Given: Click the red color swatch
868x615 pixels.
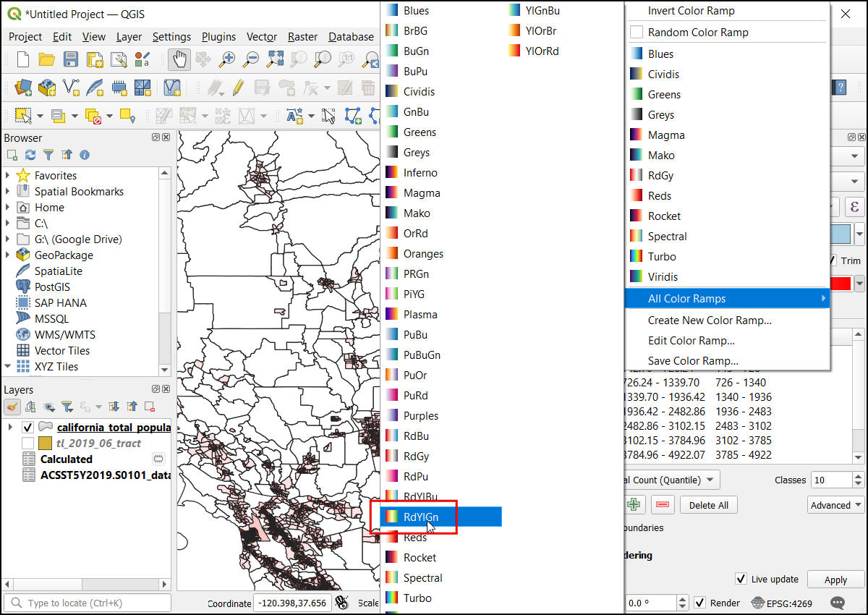Looking at the screenshot, I should [840, 284].
